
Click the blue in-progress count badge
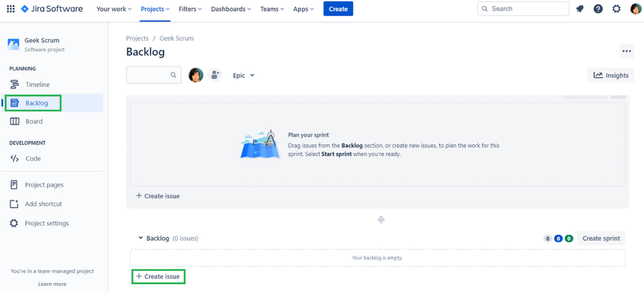[x=558, y=238]
